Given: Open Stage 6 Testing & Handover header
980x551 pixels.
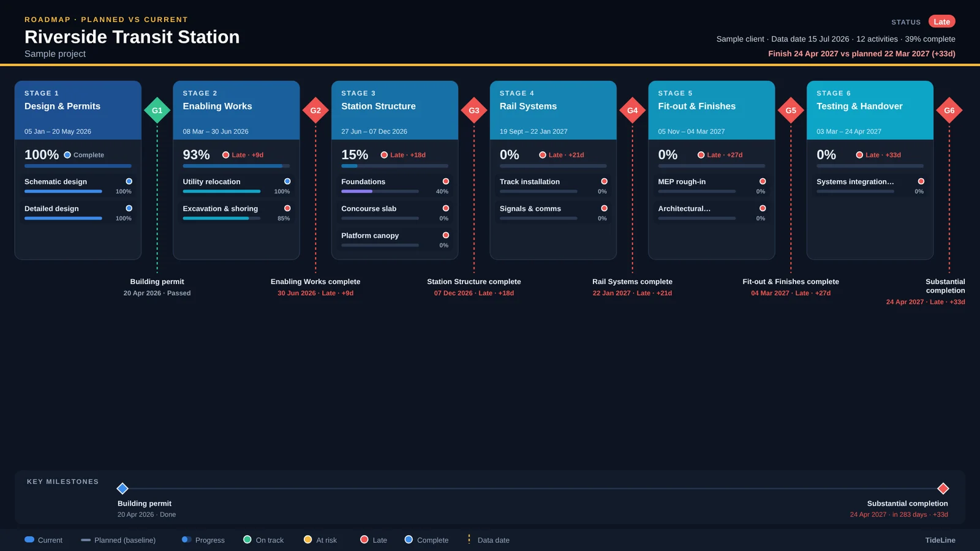Looking at the screenshot, I should click(870, 110).
